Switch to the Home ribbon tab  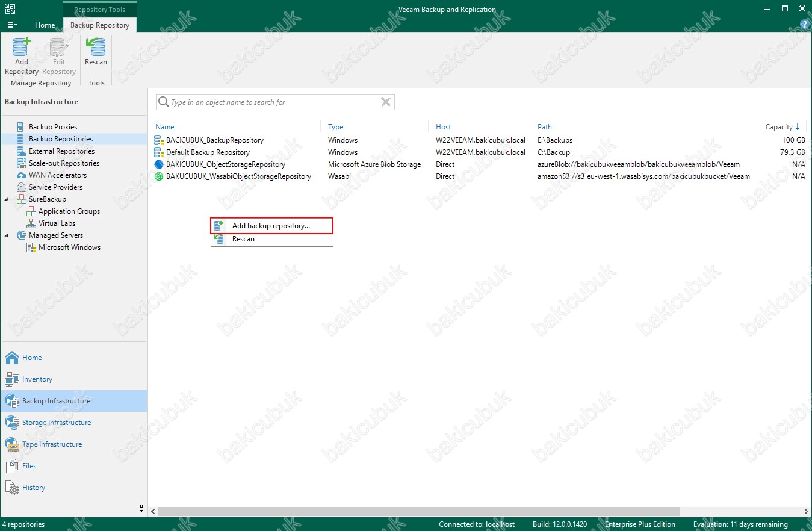(x=45, y=25)
